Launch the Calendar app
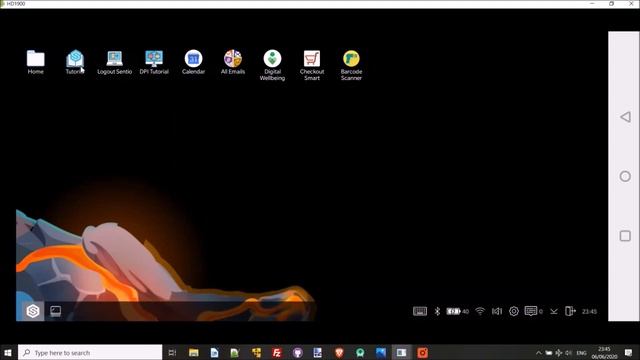The width and height of the screenshot is (640, 360). click(x=193, y=62)
